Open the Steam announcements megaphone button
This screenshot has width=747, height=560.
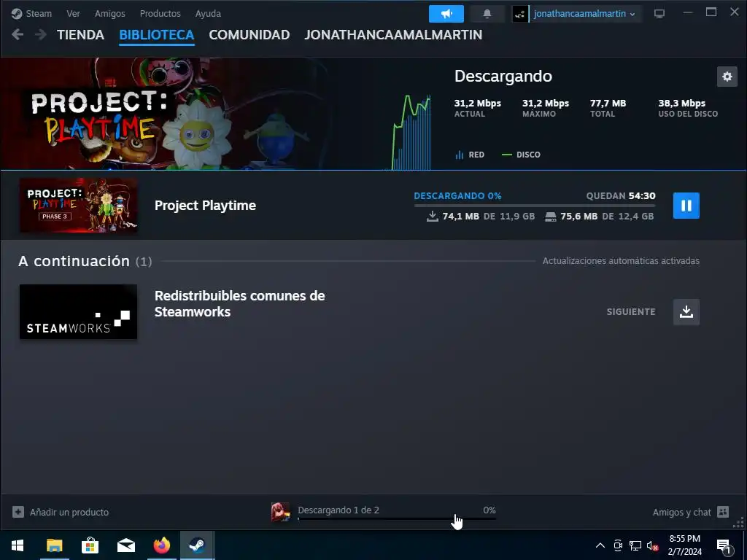coord(446,13)
